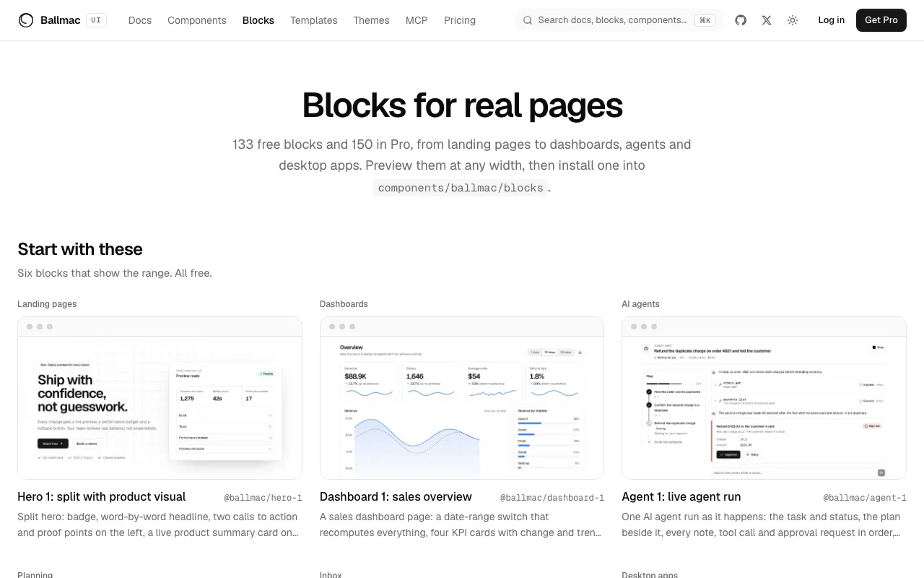Open Templates from the top nav
The width and height of the screenshot is (924, 578).
pyautogui.click(x=314, y=20)
